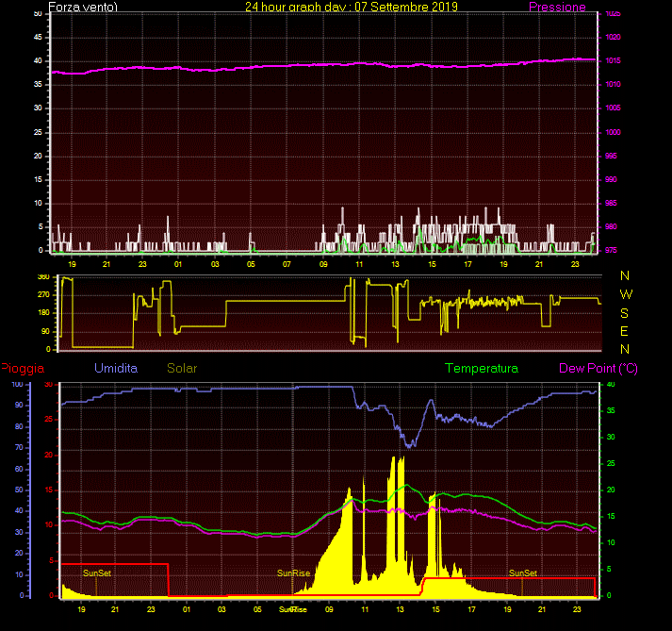Click the '13' hour label under wind graph

[x=395, y=264]
